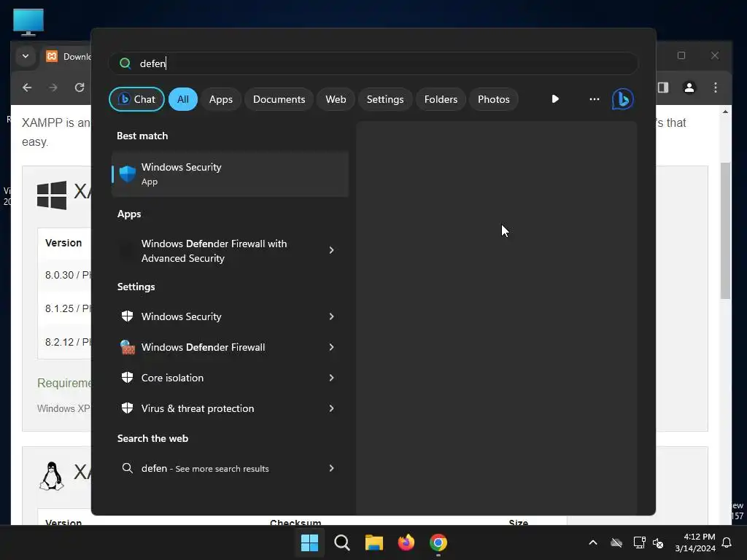Click the taskbar clock showing 4:12 PM
Screen dimensions: 747x560
[695, 542]
